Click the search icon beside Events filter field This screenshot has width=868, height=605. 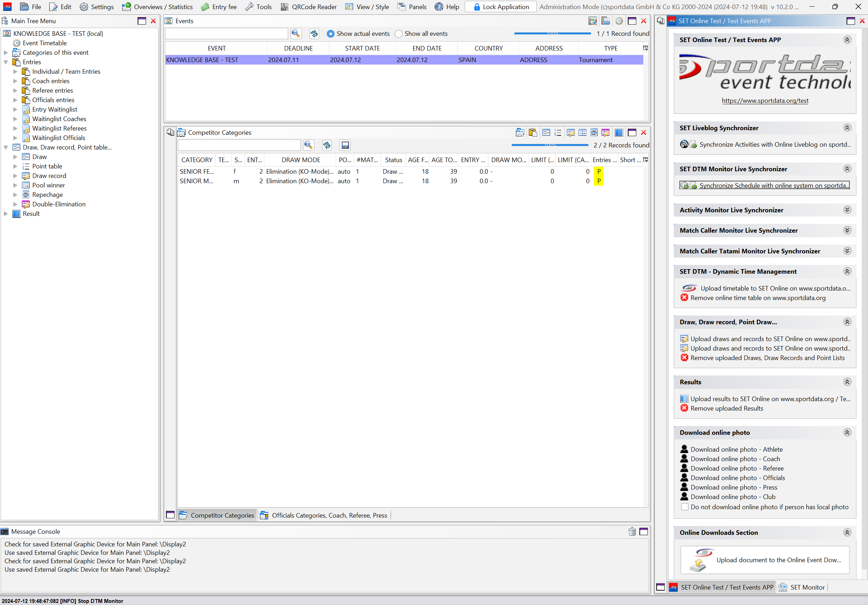(x=296, y=34)
